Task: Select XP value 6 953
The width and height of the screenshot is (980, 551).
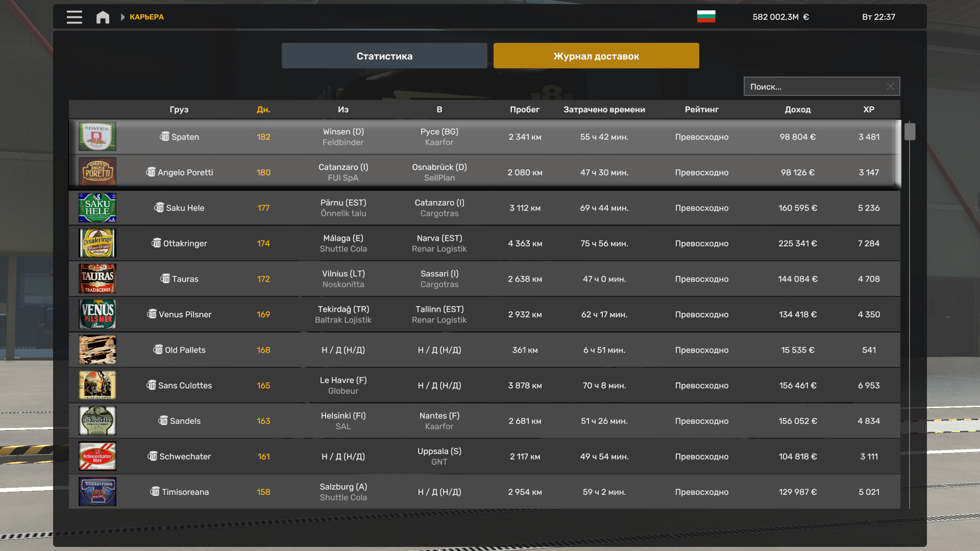Action: point(869,385)
